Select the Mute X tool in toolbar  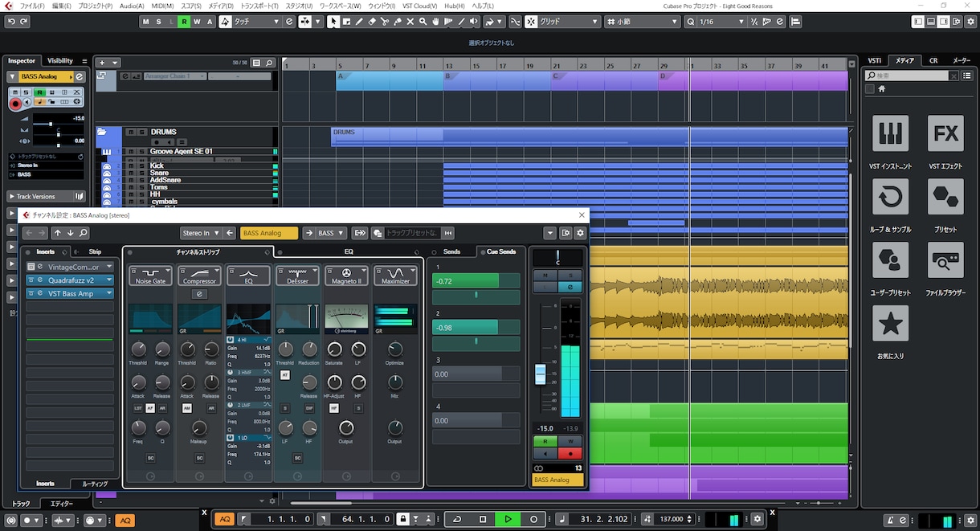(410, 22)
